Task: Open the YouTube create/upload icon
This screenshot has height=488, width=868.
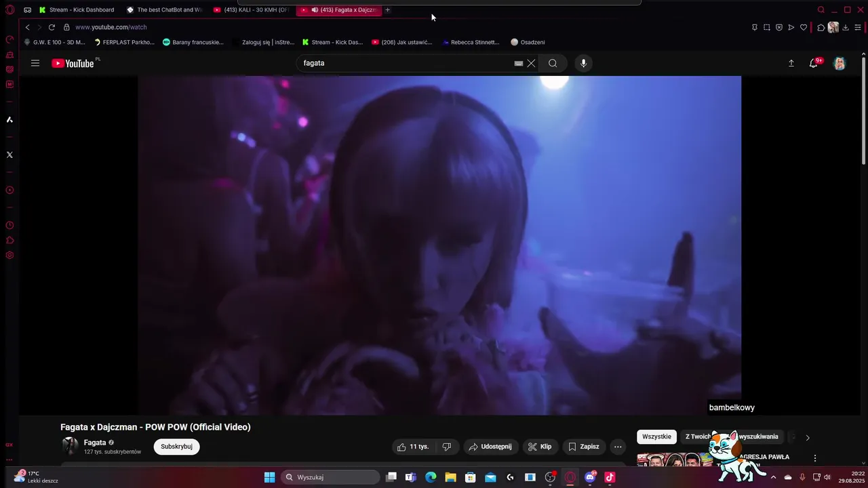Action: (791, 63)
